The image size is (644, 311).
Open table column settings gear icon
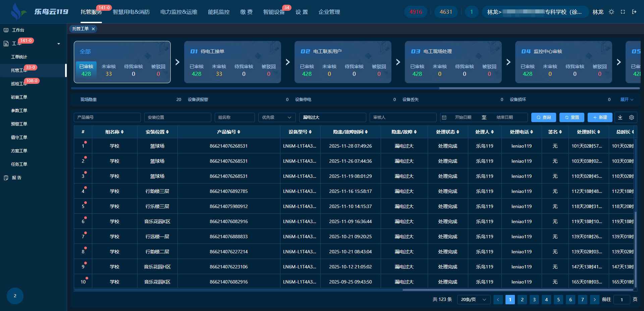tap(632, 117)
